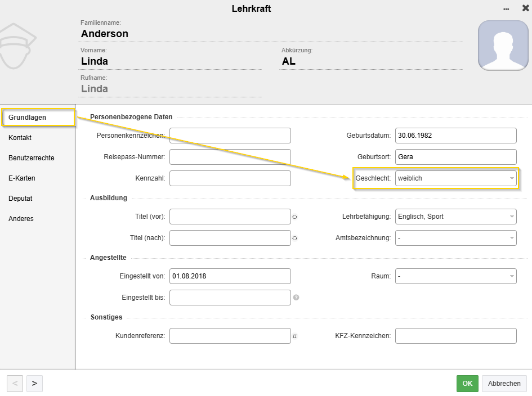Click the Abbrechen button
This screenshot has width=532, height=396.
point(504,383)
